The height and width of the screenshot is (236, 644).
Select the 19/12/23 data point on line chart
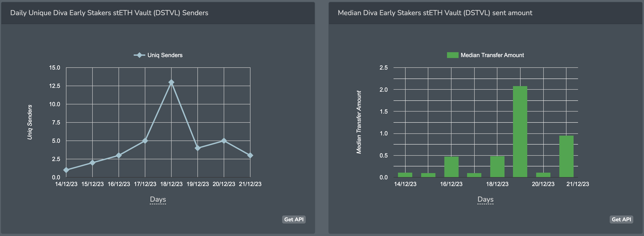point(197,148)
